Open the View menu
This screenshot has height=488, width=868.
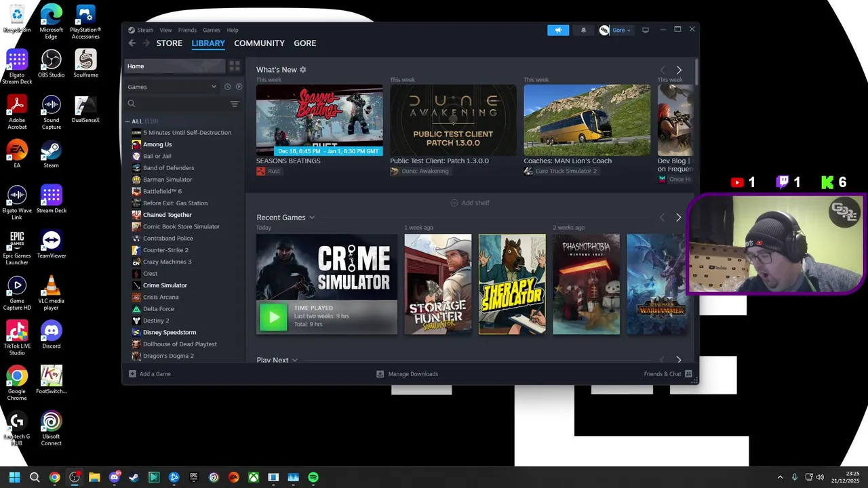pos(165,30)
